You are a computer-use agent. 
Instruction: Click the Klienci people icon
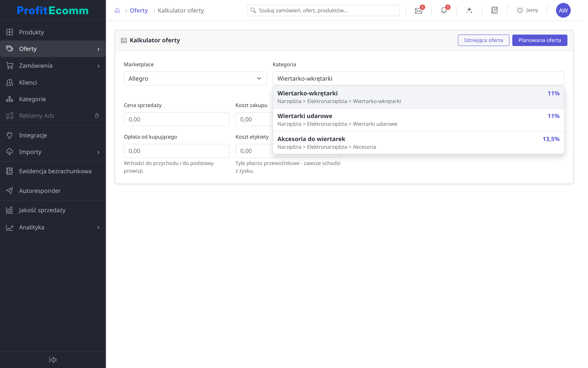(x=9, y=82)
